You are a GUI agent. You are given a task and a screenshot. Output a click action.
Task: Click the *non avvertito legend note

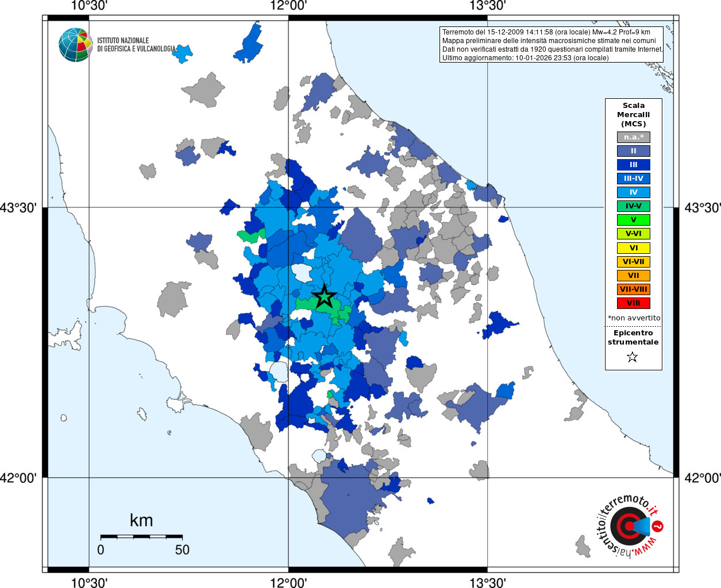tap(634, 318)
